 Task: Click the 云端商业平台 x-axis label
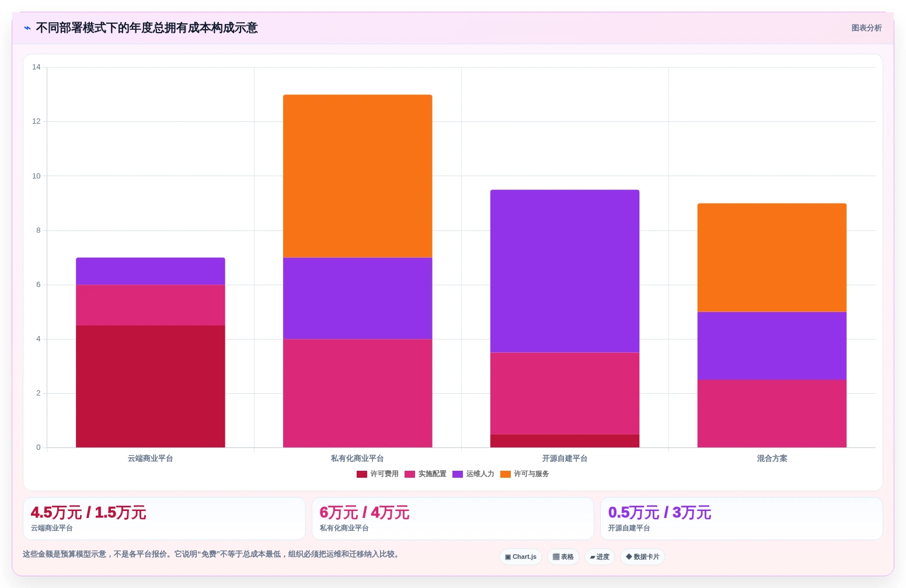click(x=151, y=459)
